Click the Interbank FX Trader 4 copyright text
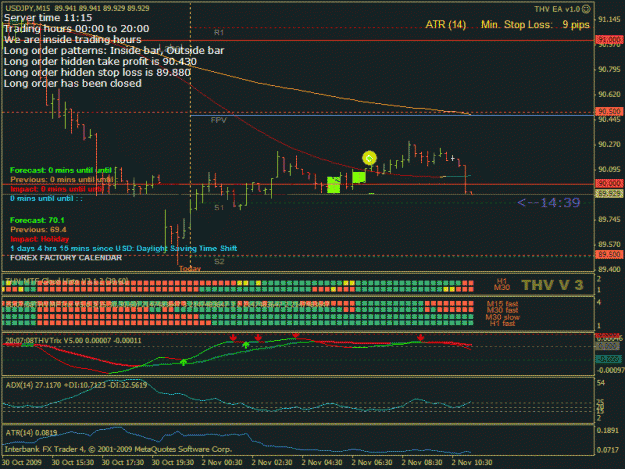This screenshot has height=469, width=625. tap(118, 449)
